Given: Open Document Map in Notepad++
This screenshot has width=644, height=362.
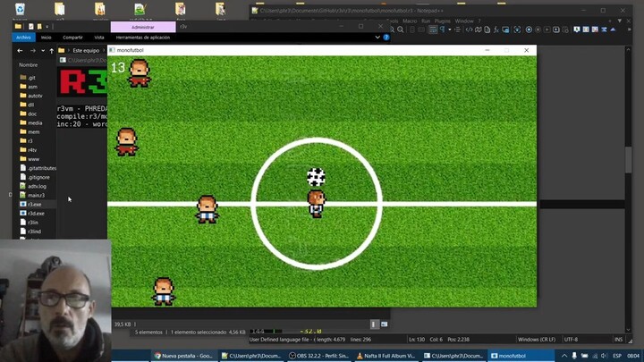Looking at the screenshot, I should [x=478, y=29].
